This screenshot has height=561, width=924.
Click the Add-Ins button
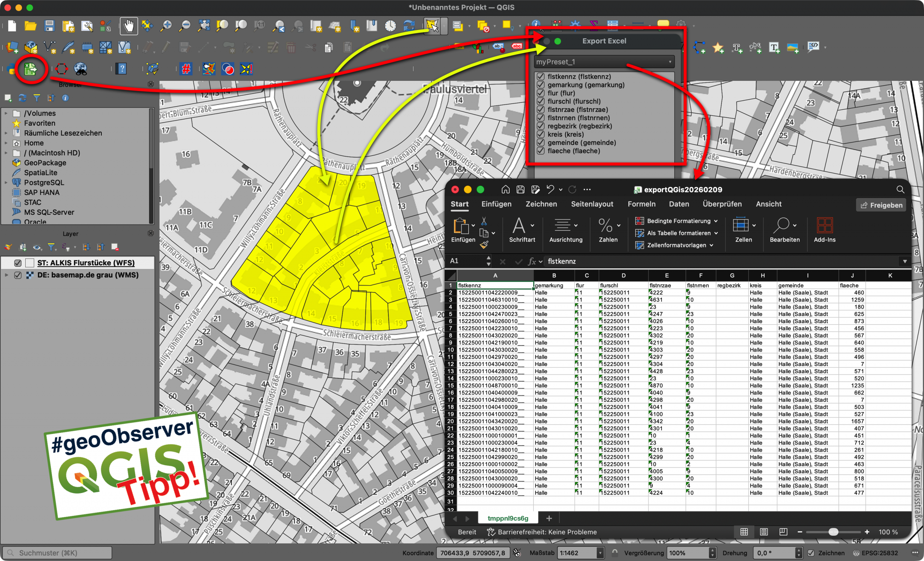click(824, 230)
